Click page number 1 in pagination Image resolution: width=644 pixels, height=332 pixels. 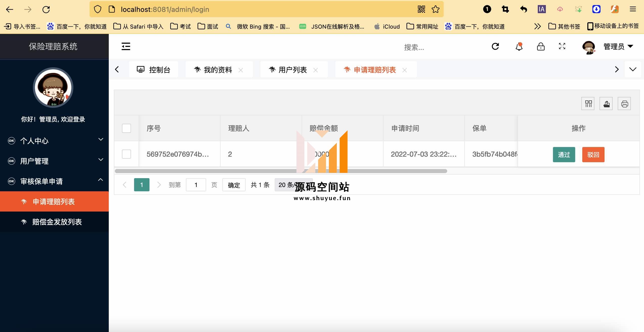point(142,185)
